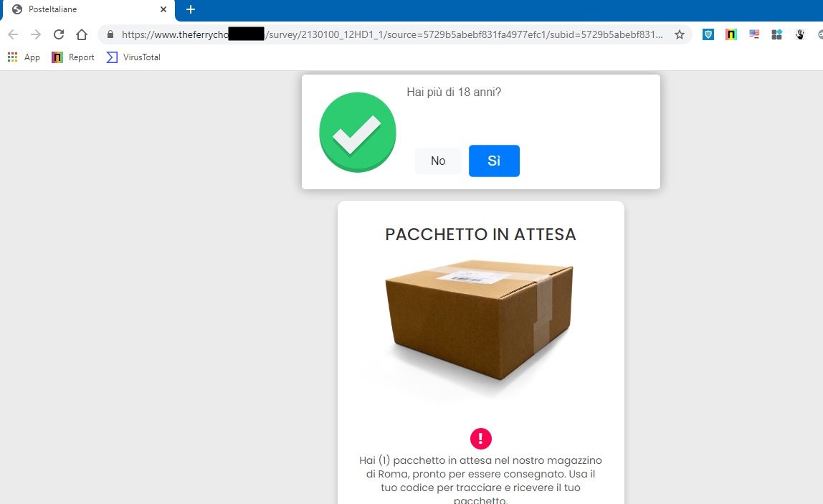Click the browser forward arrow
Screen dimensions: 823x504
[36, 34]
